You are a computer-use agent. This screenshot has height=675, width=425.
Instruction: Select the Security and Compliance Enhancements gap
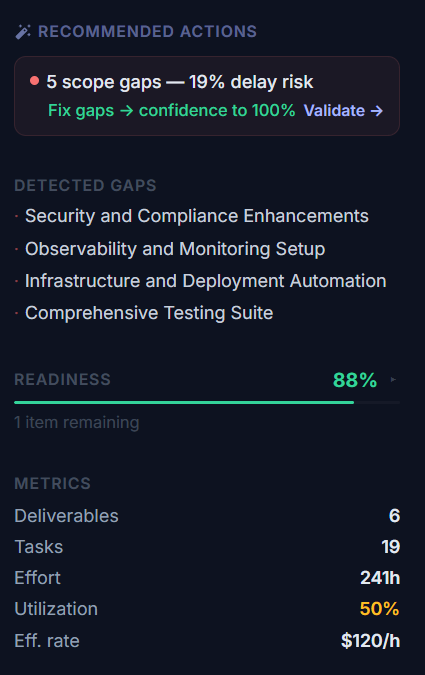tap(197, 216)
